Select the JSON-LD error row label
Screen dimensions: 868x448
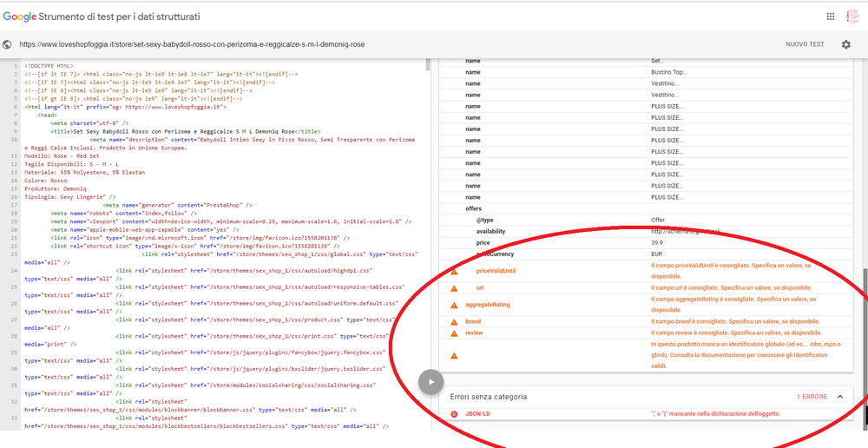[x=478, y=413]
